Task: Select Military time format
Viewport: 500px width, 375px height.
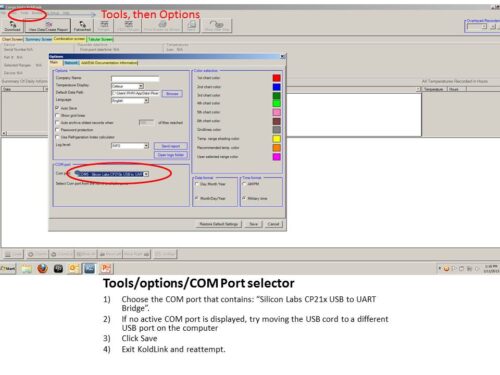Action: coord(244,198)
